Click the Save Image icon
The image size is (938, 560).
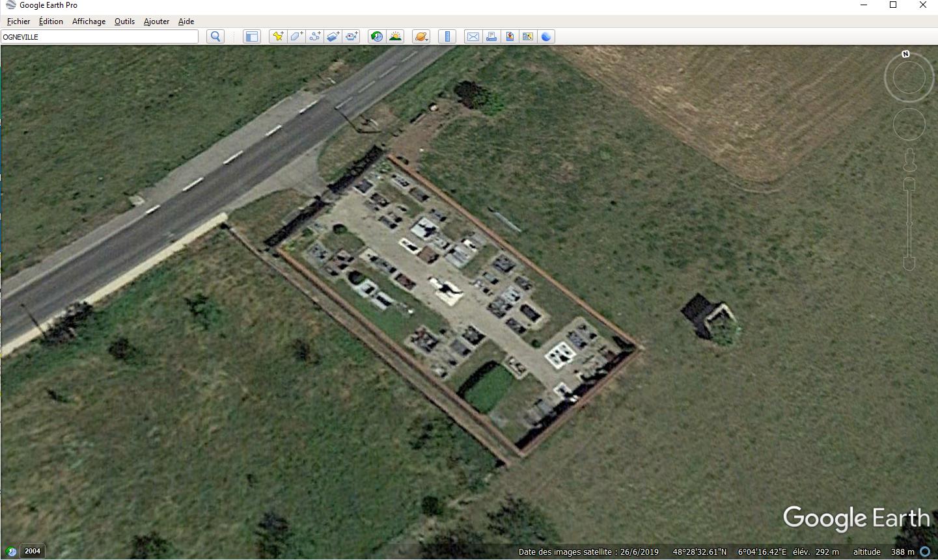pyautogui.click(x=510, y=36)
